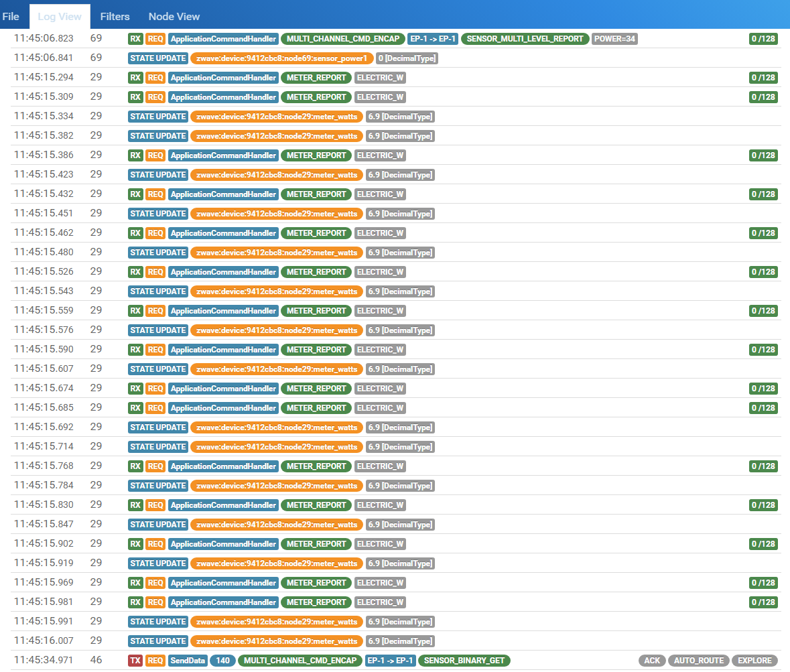The image size is (790, 672).
Task: Select the timestamp 11:45:15.543
Action: coord(44,291)
